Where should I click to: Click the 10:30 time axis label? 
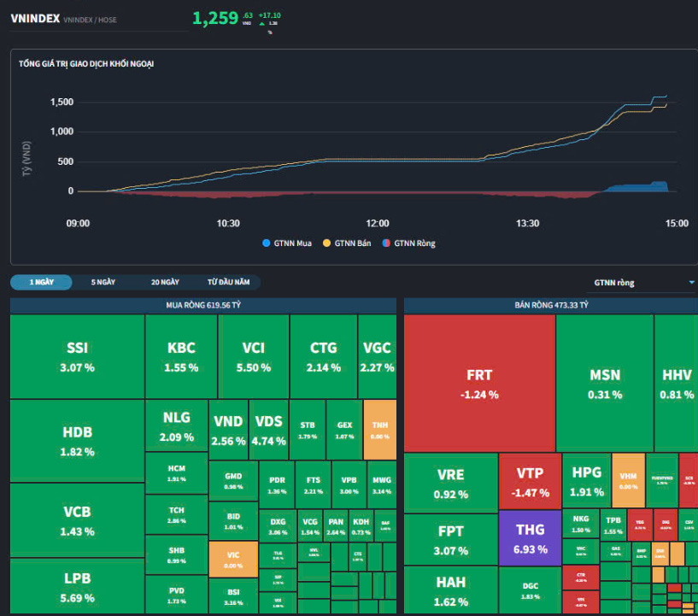pos(228,224)
